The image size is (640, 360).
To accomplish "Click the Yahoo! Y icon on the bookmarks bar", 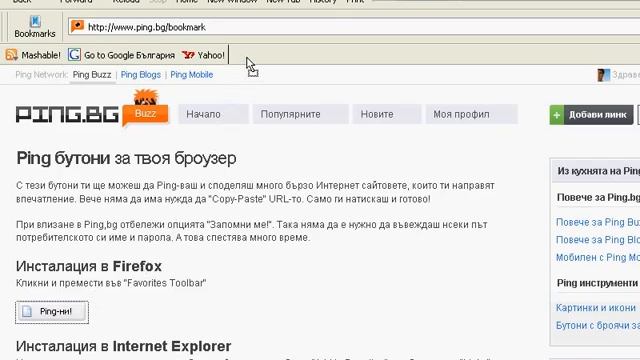I will coord(188,55).
